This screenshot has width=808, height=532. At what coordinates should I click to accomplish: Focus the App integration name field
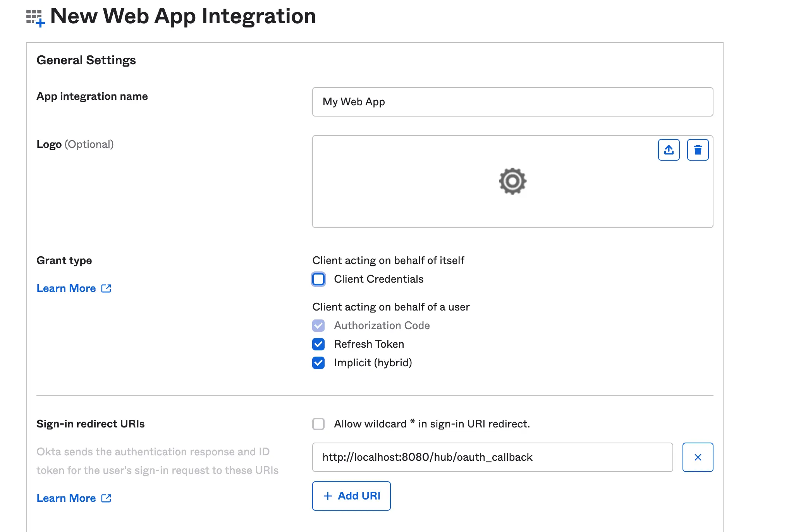point(512,102)
